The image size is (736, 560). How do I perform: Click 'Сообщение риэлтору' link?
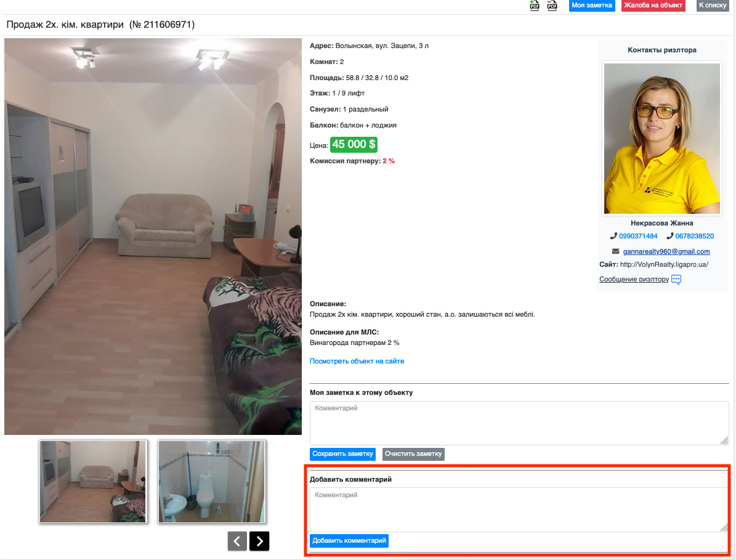634,279
